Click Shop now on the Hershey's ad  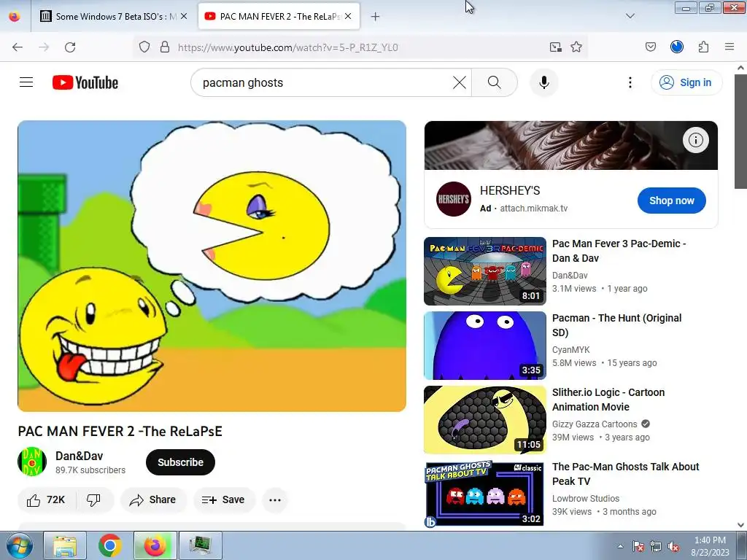coord(672,201)
